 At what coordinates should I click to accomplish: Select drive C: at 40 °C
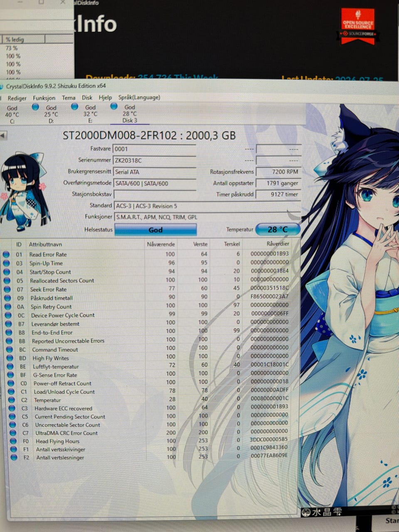point(12,114)
